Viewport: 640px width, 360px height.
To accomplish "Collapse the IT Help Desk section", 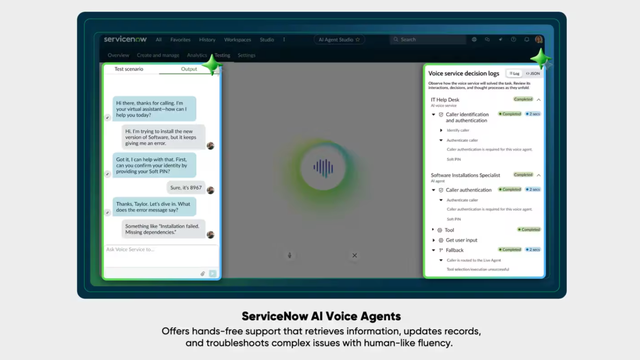I will click(x=539, y=100).
